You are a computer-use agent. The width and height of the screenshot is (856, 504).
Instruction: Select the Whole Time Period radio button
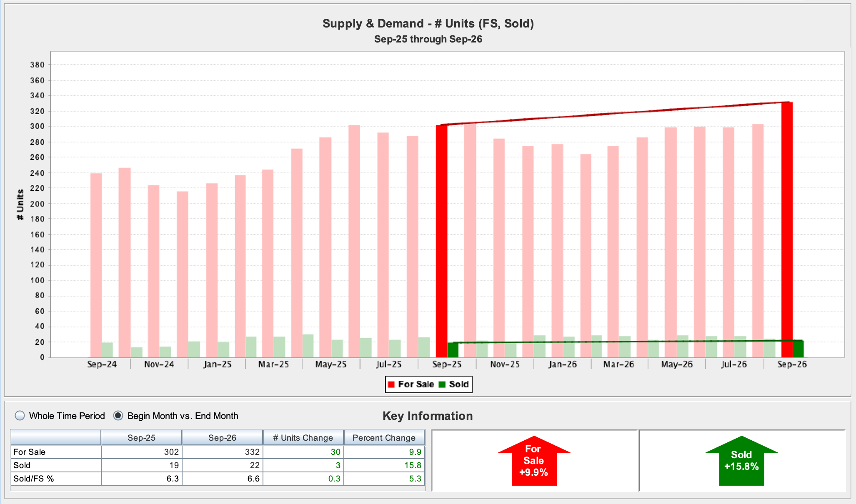(x=20, y=416)
